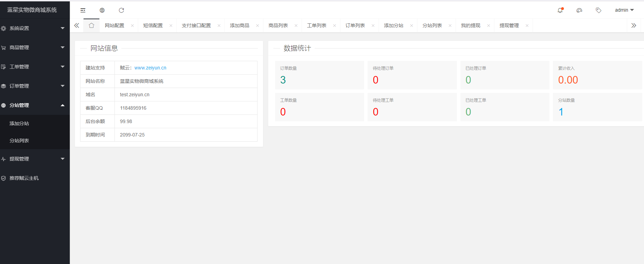This screenshot has height=264, width=644.
Task: Switch to the 支付接口配置 tab
Action: 196,25
